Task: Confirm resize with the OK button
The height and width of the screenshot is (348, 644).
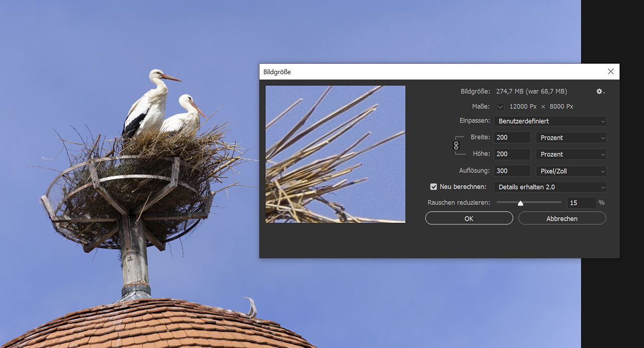Action: 469,219
